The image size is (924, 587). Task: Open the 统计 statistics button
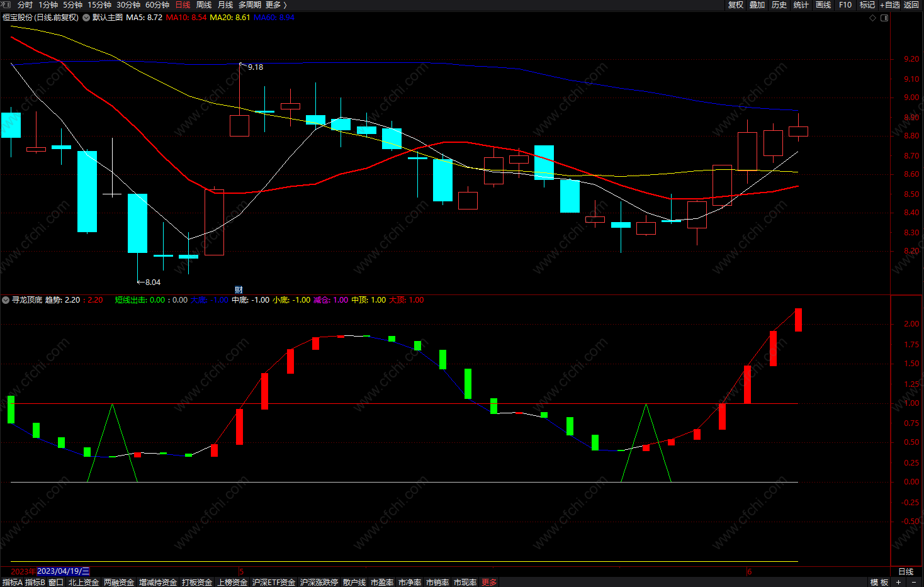pyautogui.click(x=801, y=5)
